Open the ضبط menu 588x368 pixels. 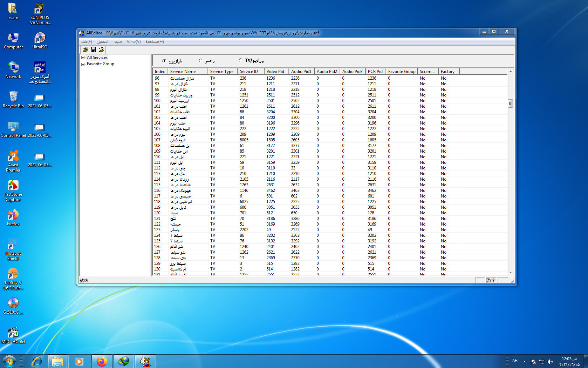(118, 42)
